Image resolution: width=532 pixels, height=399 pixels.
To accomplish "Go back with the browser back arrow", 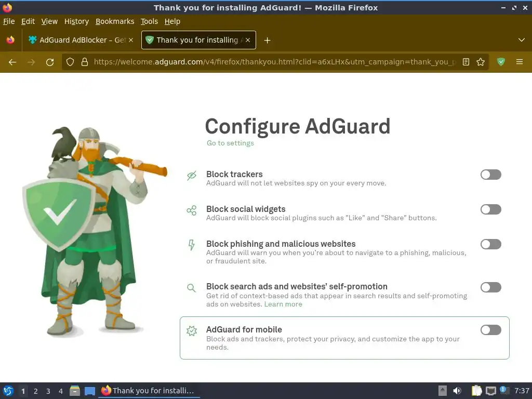I will [12, 62].
